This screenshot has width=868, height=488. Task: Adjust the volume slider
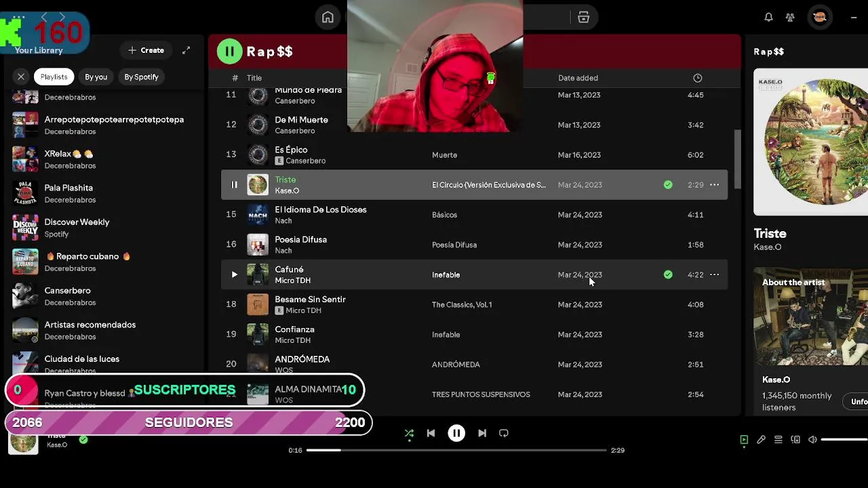point(844,440)
